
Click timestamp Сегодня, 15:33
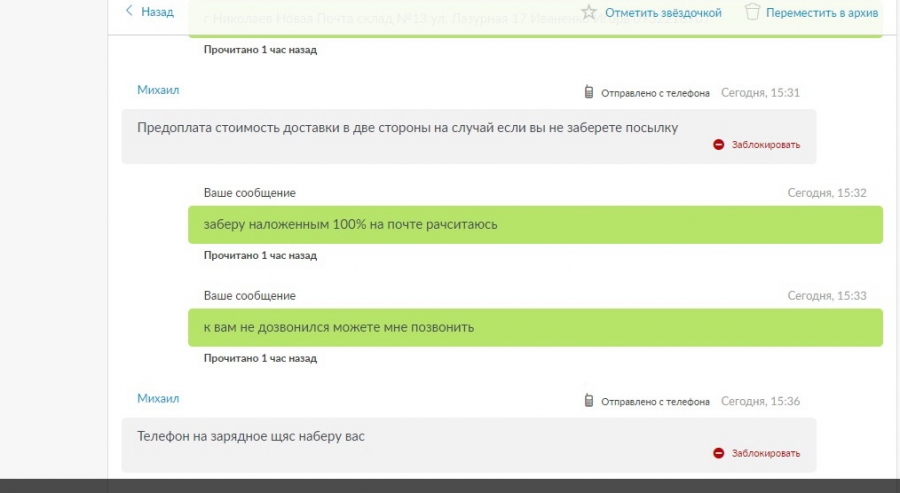pyautogui.click(x=827, y=296)
